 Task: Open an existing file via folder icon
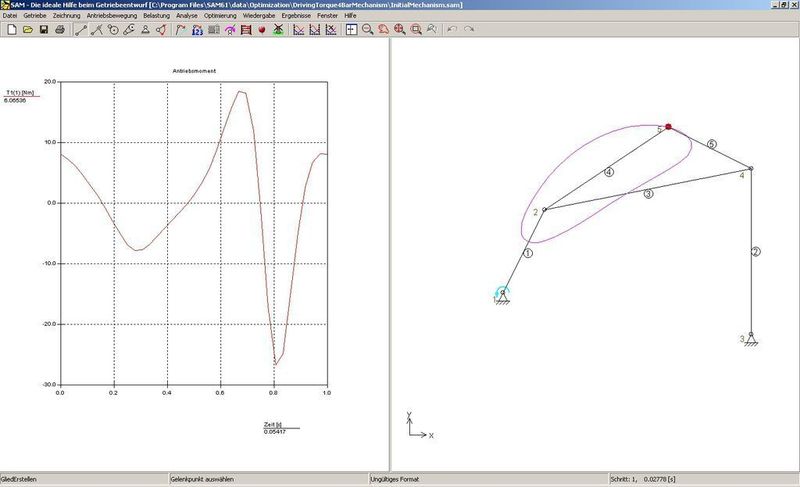click(x=28, y=30)
